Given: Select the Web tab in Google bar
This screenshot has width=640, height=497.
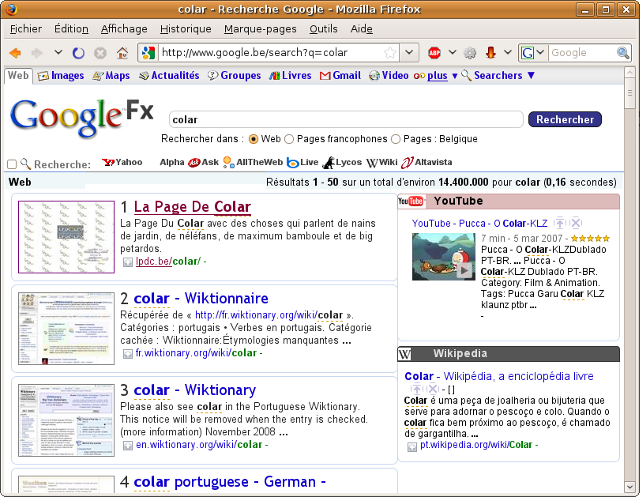Looking at the screenshot, I should [x=18, y=75].
